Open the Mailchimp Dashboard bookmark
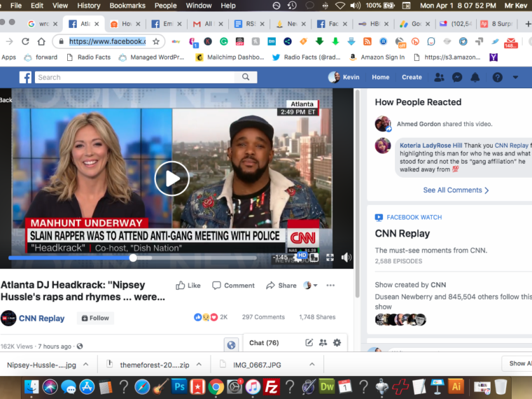Image resolution: width=532 pixels, height=399 pixels. point(230,57)
